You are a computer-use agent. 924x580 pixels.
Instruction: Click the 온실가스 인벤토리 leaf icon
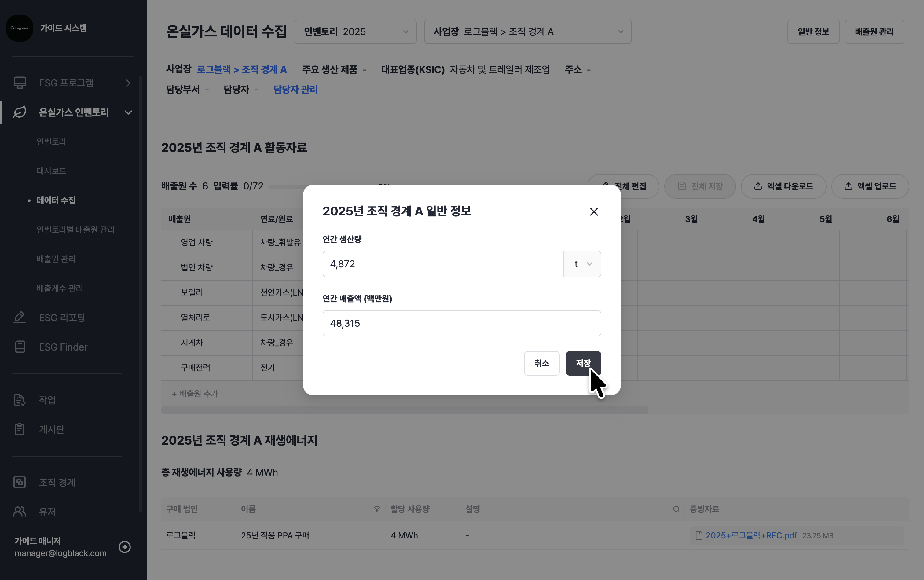click(20, 112)
